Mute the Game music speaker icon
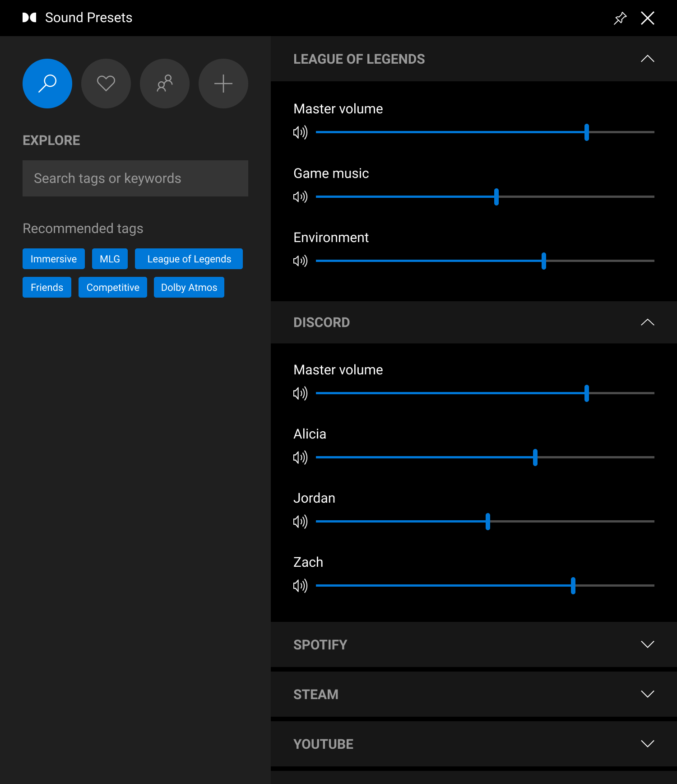Viewport: 677px width, 784px height. (300, 197)
